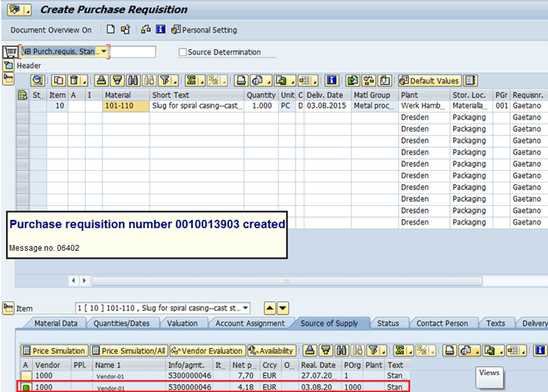Image resolution: width=548 pixels, height=392 pixels.
Task: Expand the Header section
Action: 9,65
